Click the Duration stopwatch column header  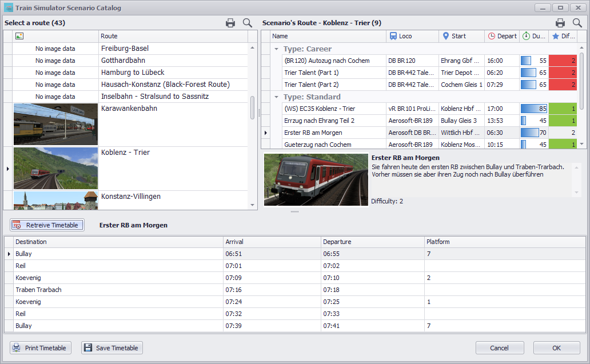coord(533,36)
